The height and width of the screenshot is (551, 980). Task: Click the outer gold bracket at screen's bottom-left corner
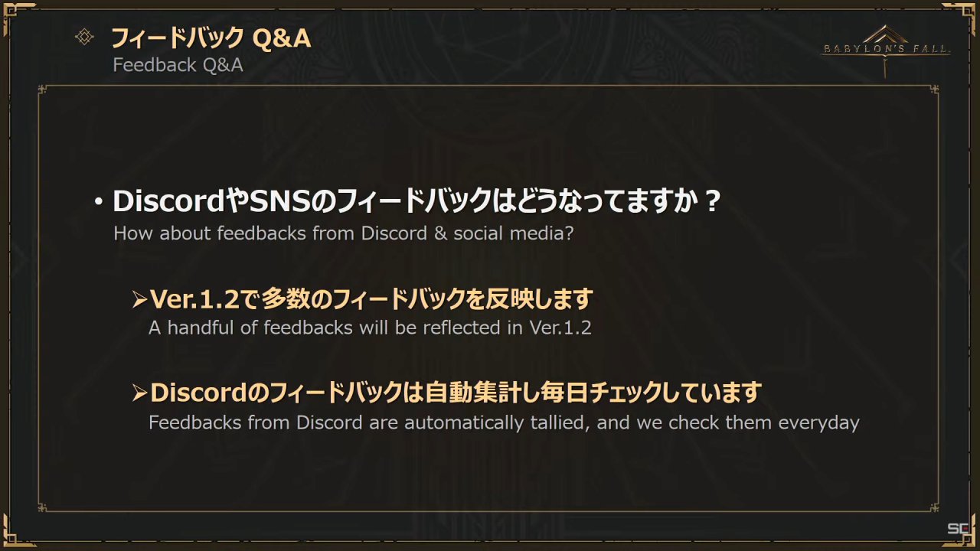[x=15, y=533]
